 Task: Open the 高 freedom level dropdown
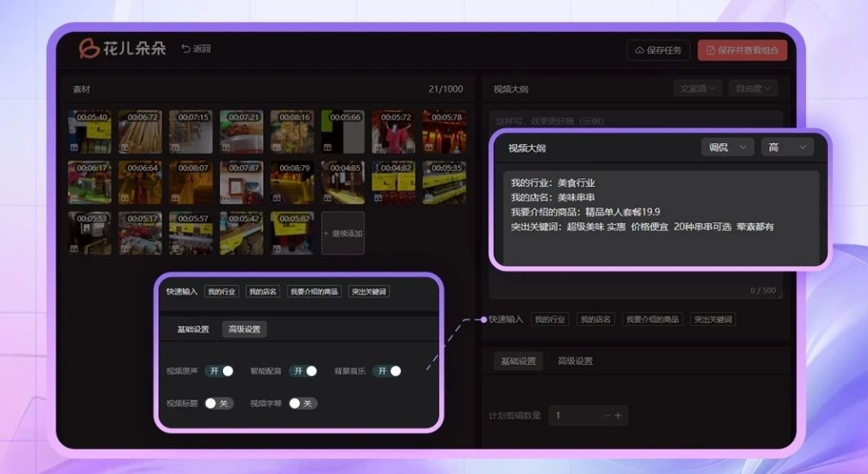pyautogui.click(x=787, y=147)
